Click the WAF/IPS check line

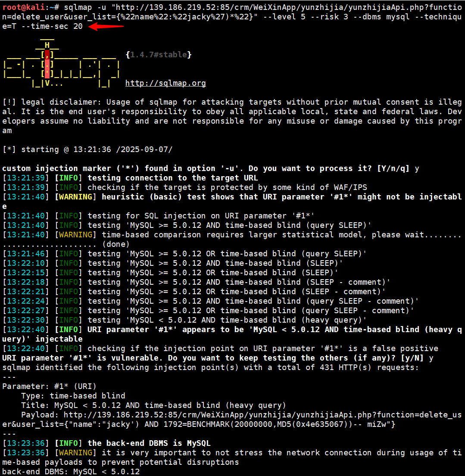pos(185,187)
